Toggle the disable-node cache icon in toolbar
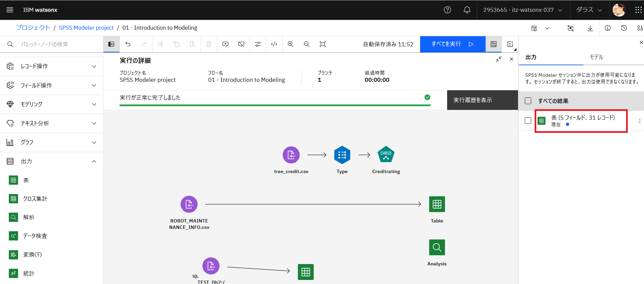The height and width of the screenshot is (284, 644). [x=241, y=44]
